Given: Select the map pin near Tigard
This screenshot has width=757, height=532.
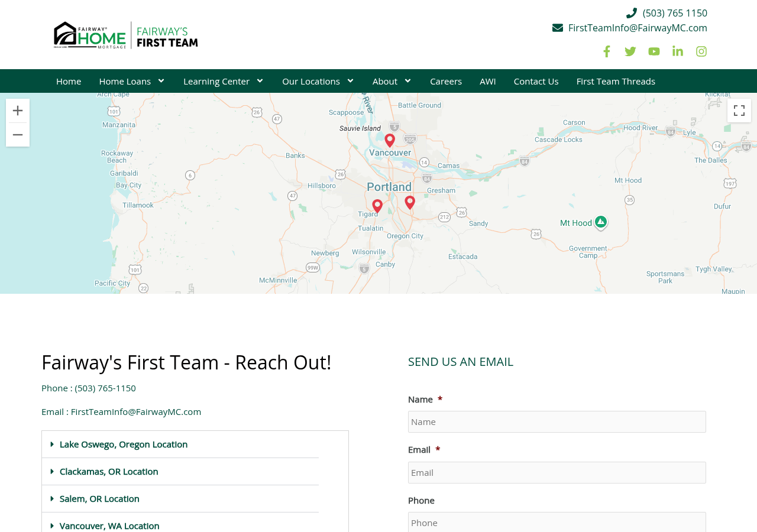Looking at the screenshot, I should 377,206.
